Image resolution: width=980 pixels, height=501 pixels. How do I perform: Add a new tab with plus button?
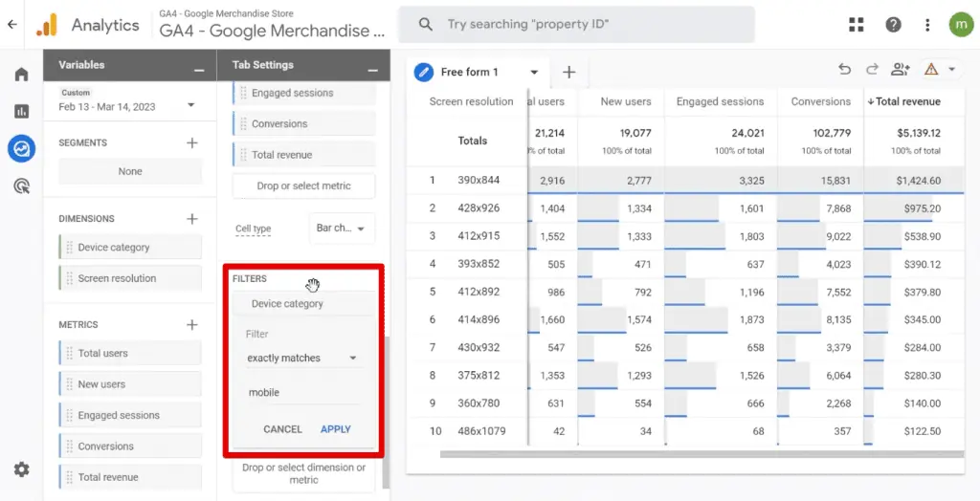568,72
